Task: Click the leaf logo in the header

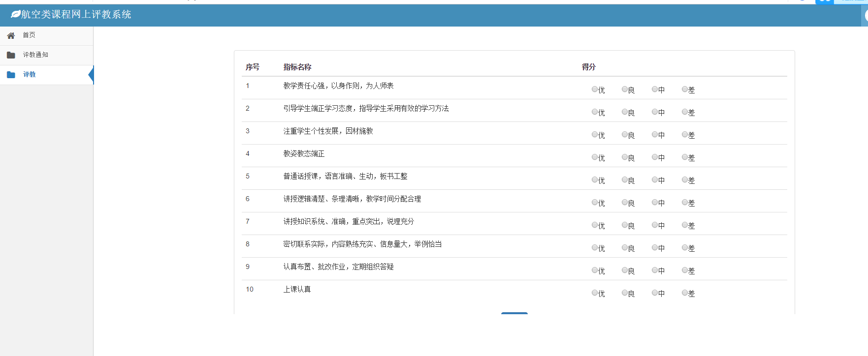Action: tap(15, 14)
